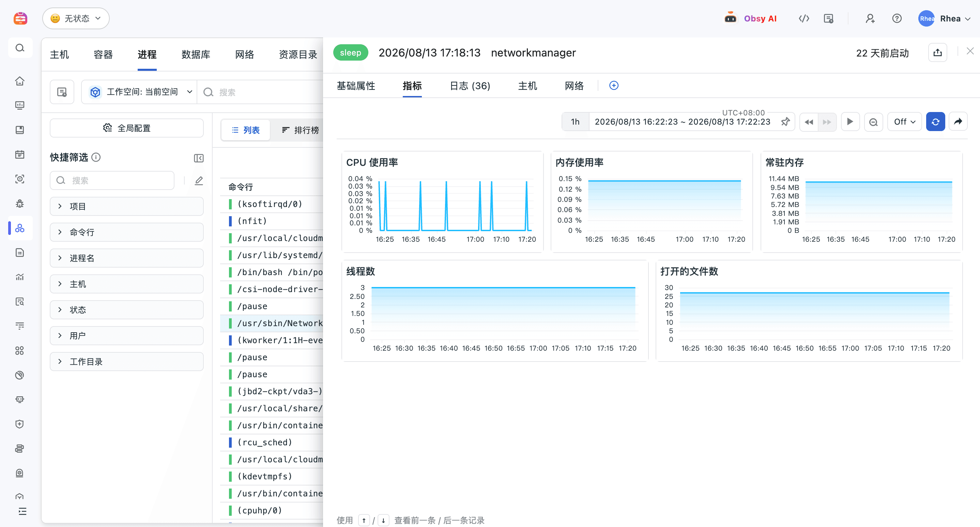Expand the 项目 filter group

tap(127, 206)
